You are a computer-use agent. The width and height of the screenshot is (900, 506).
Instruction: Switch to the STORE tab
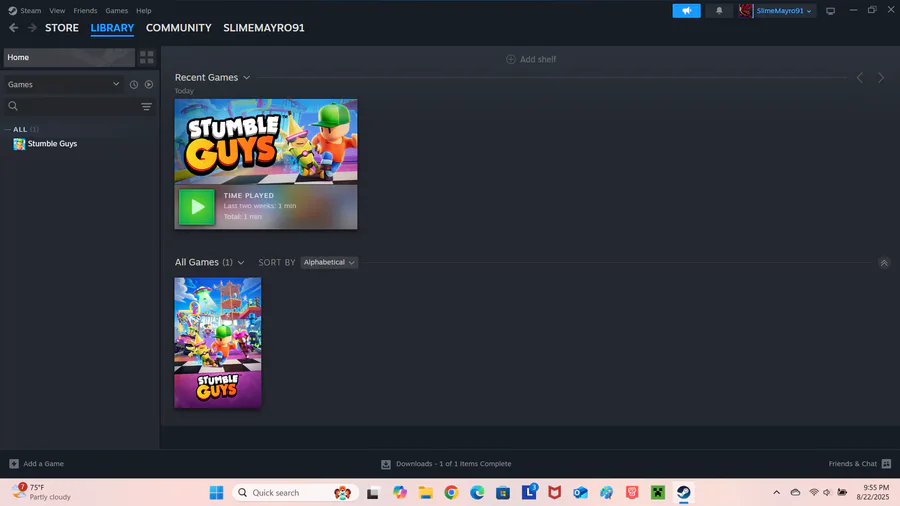point(62,28)
